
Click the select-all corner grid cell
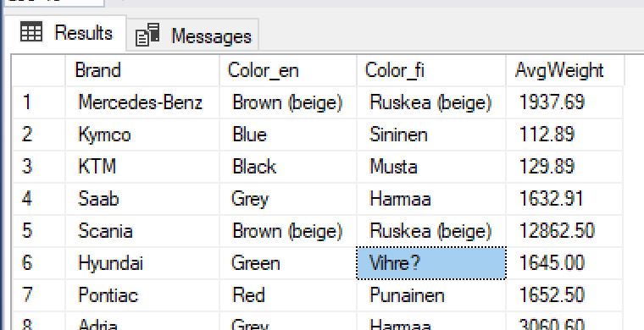click(x=39, y=70)
